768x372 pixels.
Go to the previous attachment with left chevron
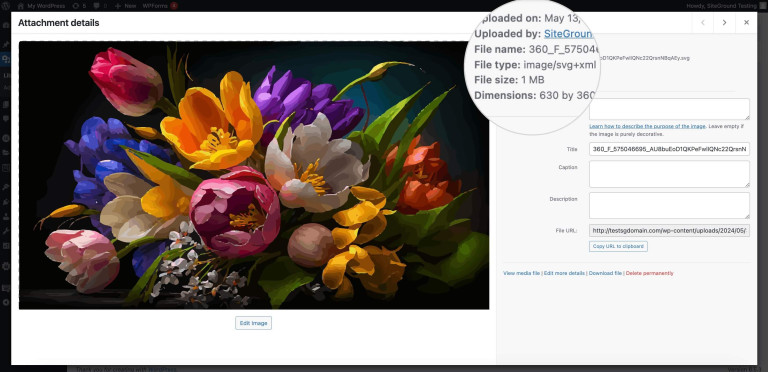point(703,23)
